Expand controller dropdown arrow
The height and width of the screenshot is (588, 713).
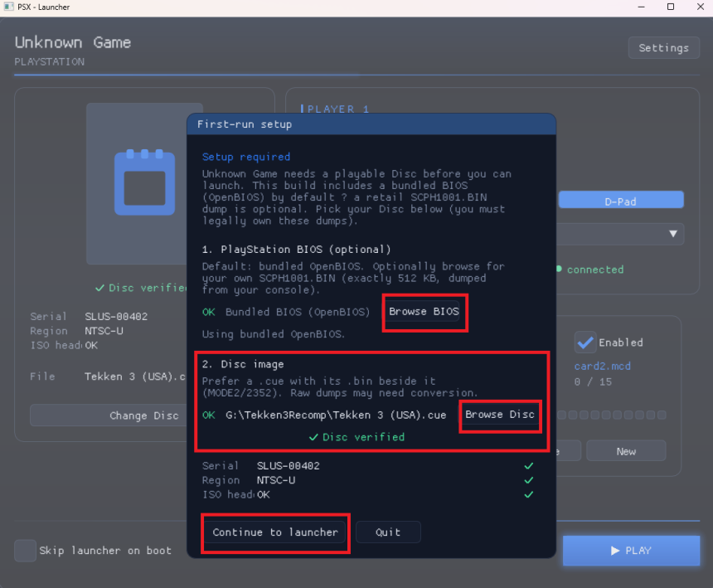[x=673, y=234]
